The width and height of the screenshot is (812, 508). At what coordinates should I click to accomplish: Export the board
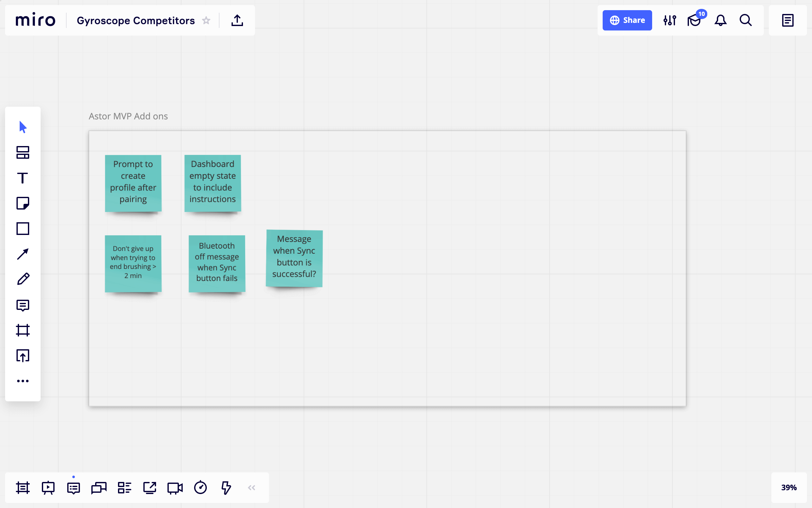(237, 20)
